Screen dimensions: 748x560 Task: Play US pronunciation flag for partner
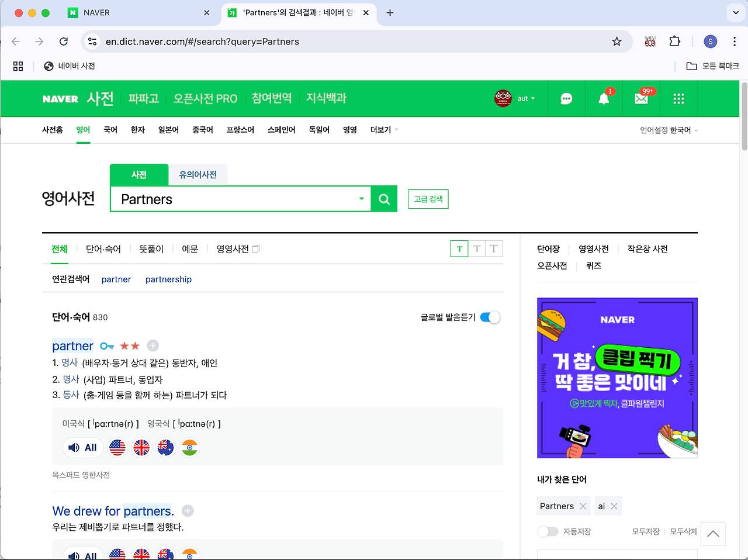coord(117,448)
